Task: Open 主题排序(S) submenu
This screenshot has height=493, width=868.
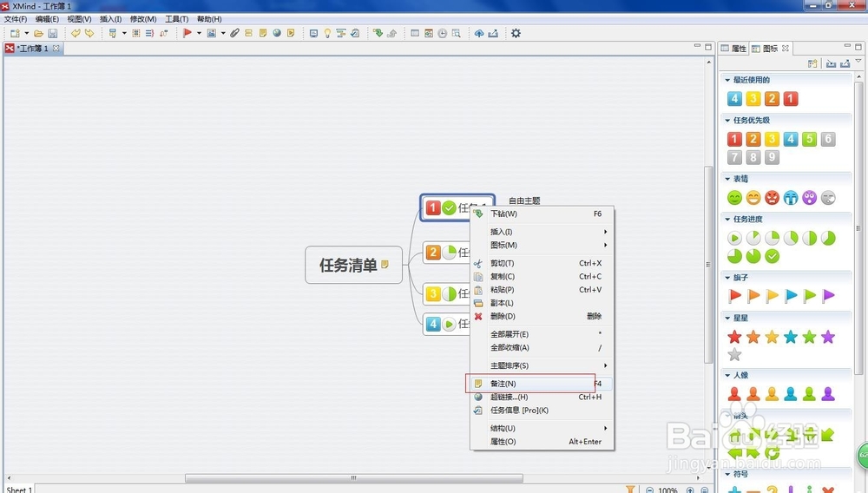Action: pyautogui.click(x=542, y=365)
